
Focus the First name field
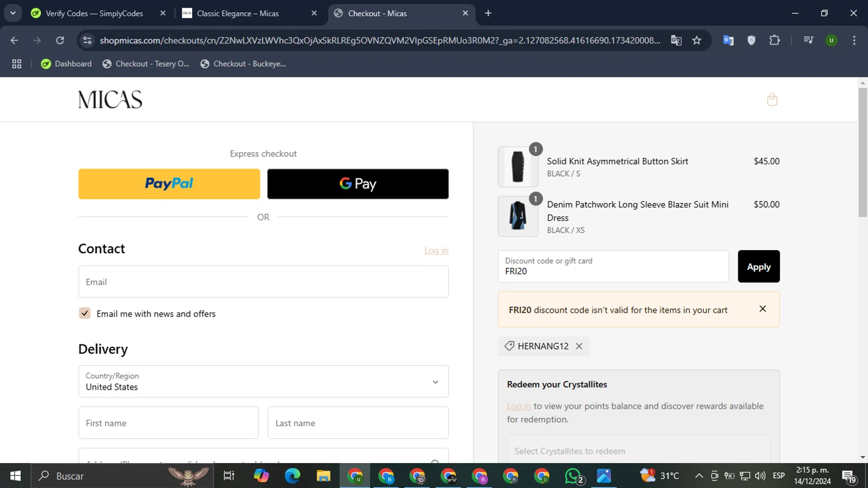tap(168, 423)
